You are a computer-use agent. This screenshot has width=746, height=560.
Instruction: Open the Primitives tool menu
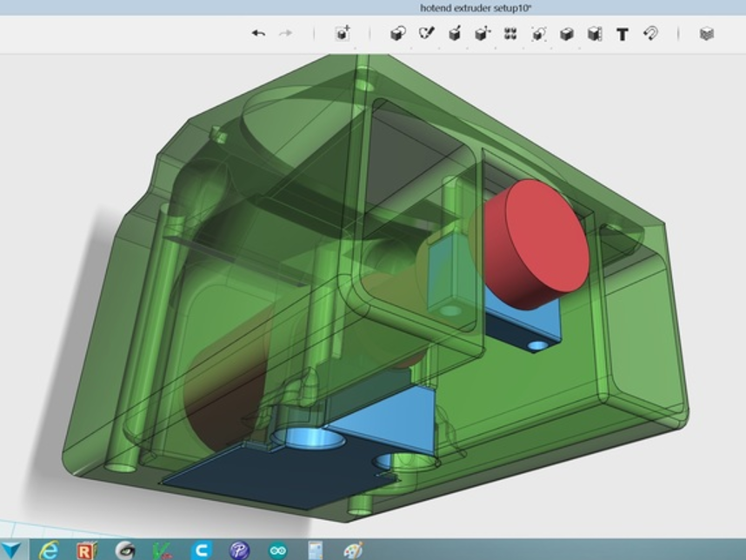tap(397, 34)
